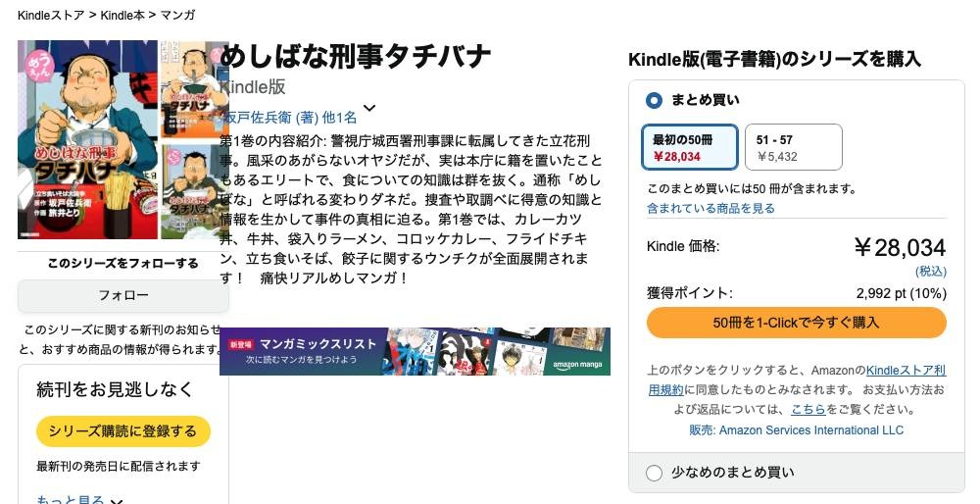Click マンガミックスリスト banner
The image size is (980, 504).
click(x=415, y=351)
